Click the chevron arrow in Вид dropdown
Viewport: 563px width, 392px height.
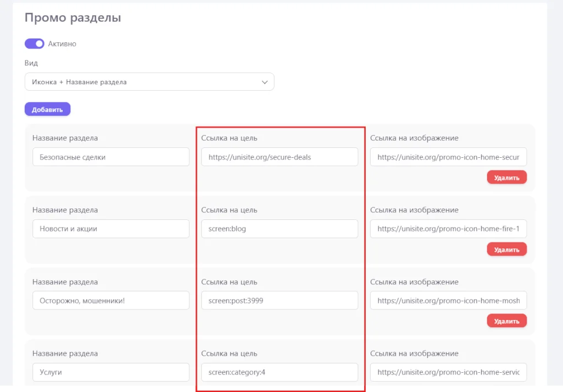point(264,82)
